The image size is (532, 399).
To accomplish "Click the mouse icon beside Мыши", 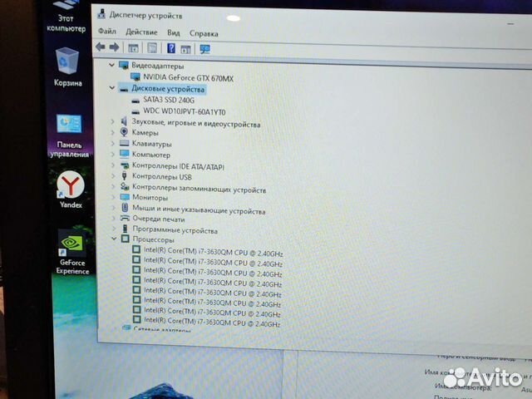I will tap(125, 208).
